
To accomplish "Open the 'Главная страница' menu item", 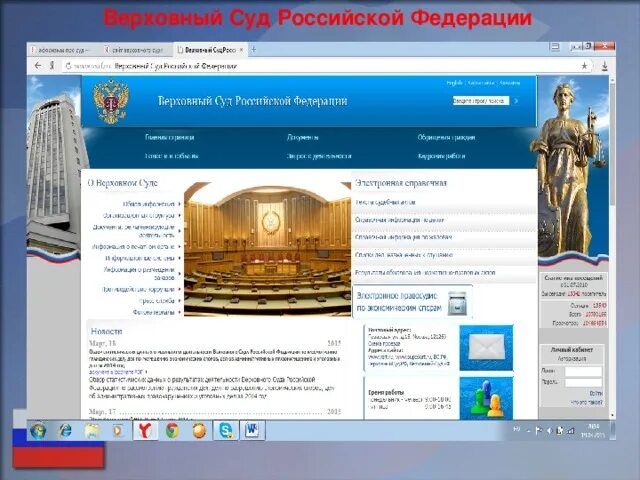I will 169,137.
